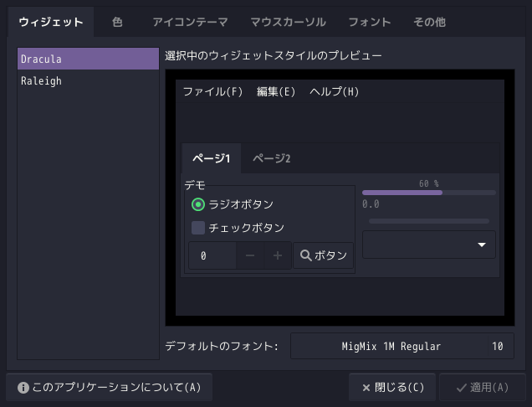Open the MigMix 1M Regular font chooser
The image size is (532, 407).
coord(402,346)
